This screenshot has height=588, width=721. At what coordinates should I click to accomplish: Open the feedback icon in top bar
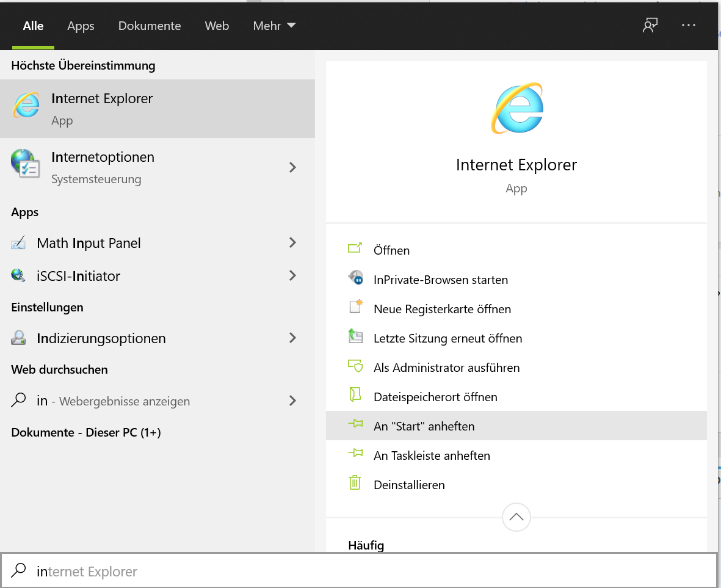click(x=650, y=25)
